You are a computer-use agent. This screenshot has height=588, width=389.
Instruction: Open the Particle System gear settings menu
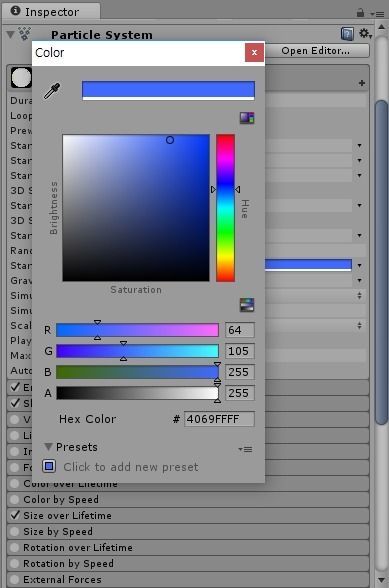click(365, 34)
